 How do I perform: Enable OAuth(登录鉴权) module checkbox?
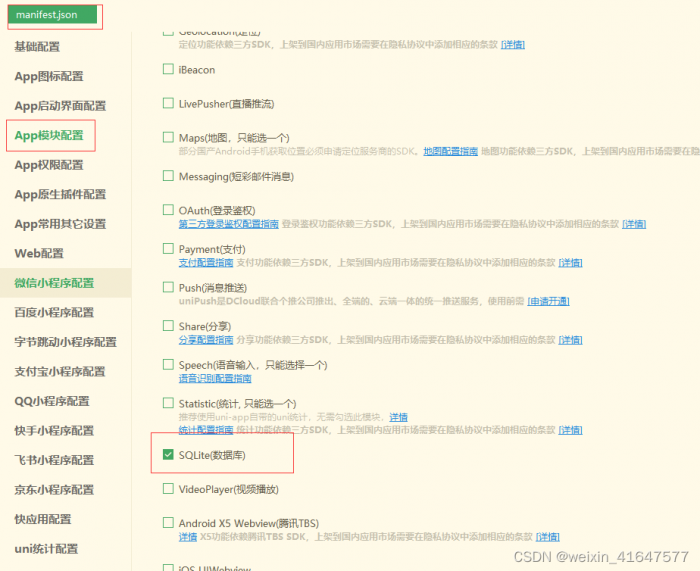(168, 210)
